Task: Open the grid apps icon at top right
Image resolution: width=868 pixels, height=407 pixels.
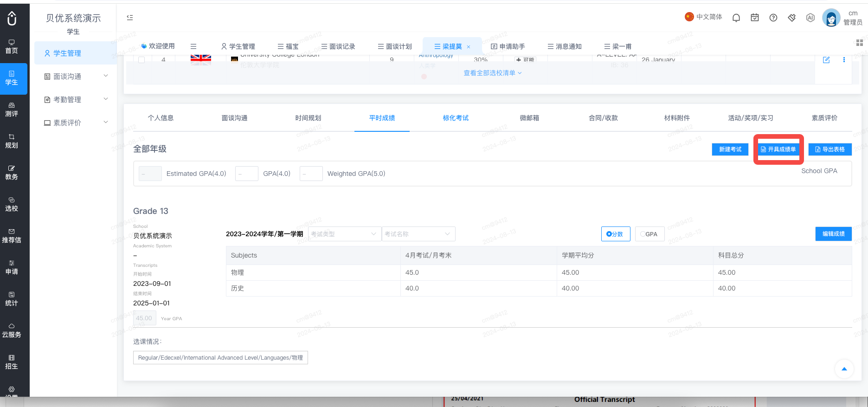Action: (859, 43)
